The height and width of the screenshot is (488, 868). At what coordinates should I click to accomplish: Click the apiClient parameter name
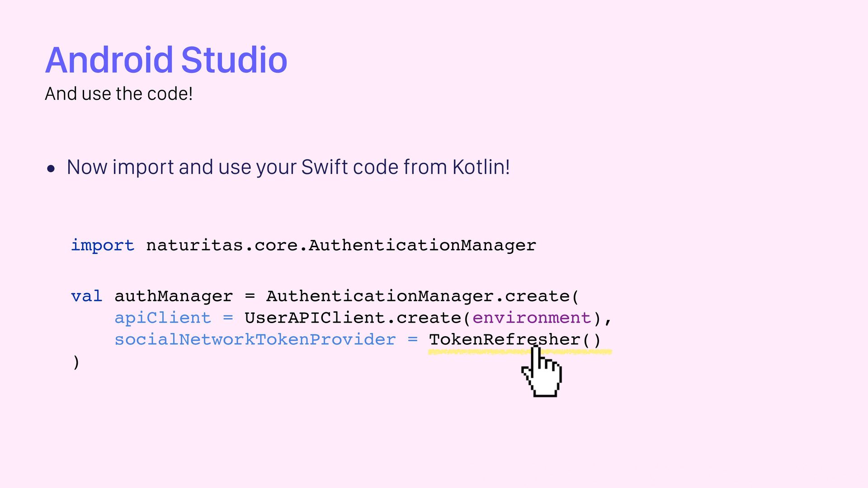tap(162, 318)
